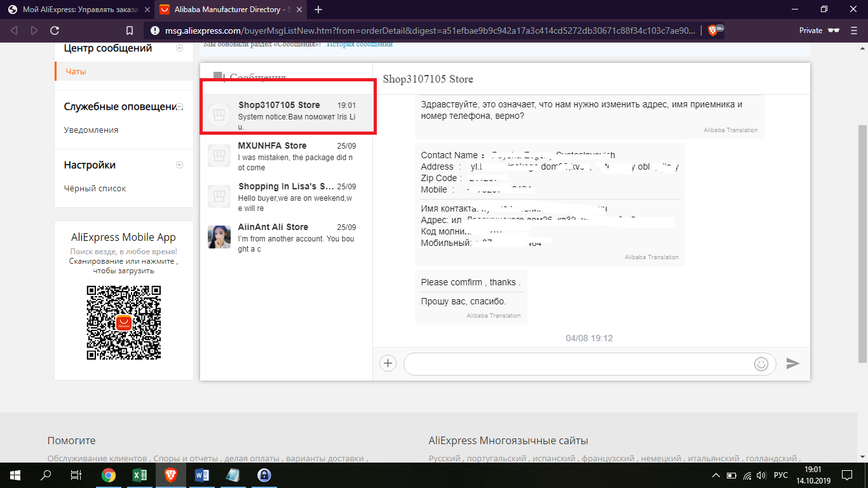
Task: Open Чаты in the message center
Action: tap(76, 72)
